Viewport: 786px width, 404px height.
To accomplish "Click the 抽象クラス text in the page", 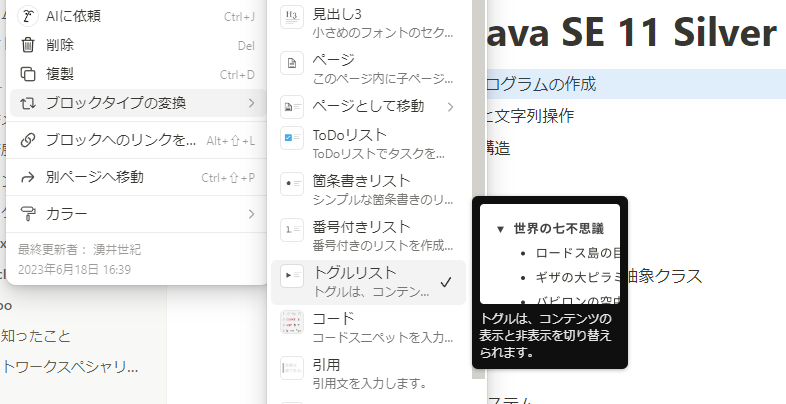I will tap(665, 276).
